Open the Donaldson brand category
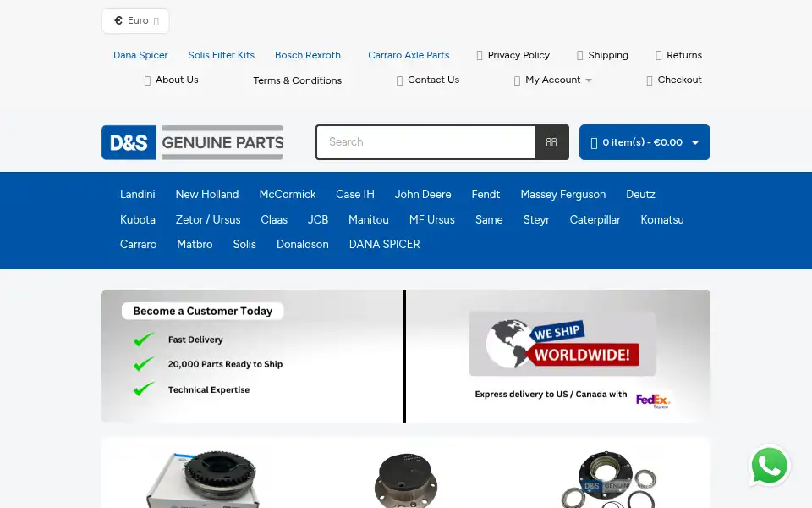 click(x=303, y=244)
